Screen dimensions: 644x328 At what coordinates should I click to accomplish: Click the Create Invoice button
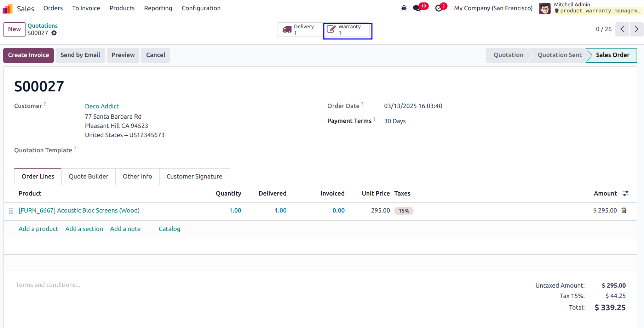29,55
